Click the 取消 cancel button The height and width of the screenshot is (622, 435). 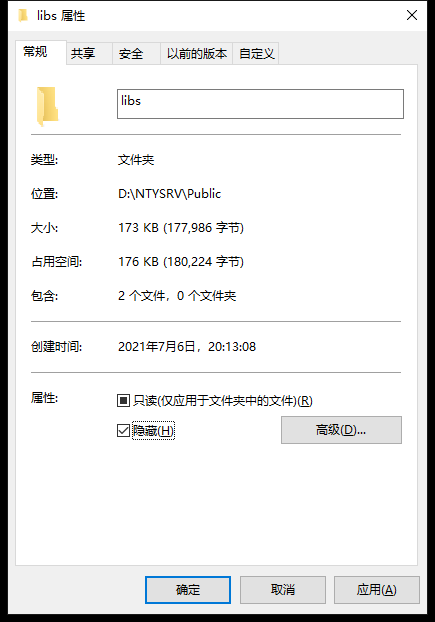point(283,590)
